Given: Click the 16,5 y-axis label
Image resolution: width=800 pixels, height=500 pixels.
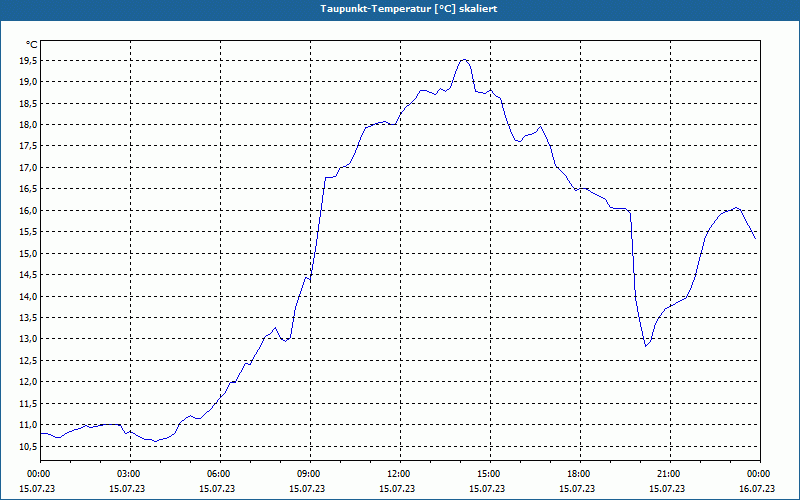Looking at the screenshot, I should tap(28, 189).
